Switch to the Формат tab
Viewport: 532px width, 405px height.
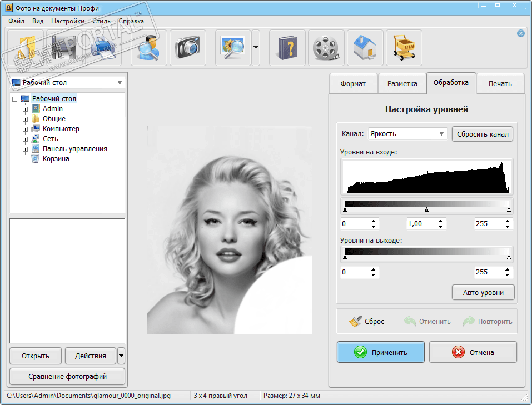coord(353,83)
